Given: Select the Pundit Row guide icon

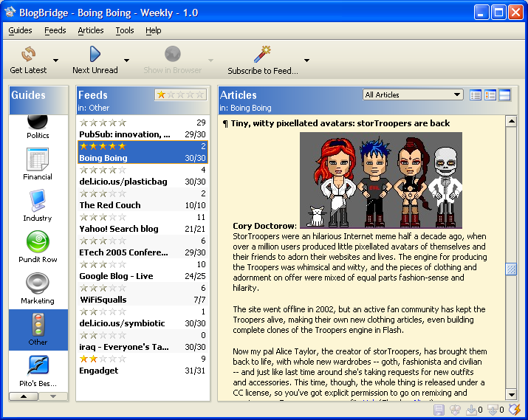Looking at the screenshot, I should tap(38, 241).
